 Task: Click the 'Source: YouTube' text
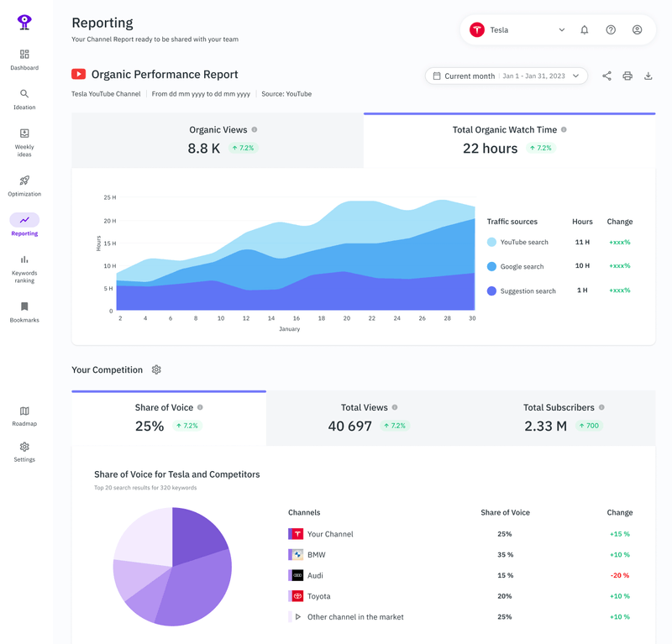tap(286, 94)
